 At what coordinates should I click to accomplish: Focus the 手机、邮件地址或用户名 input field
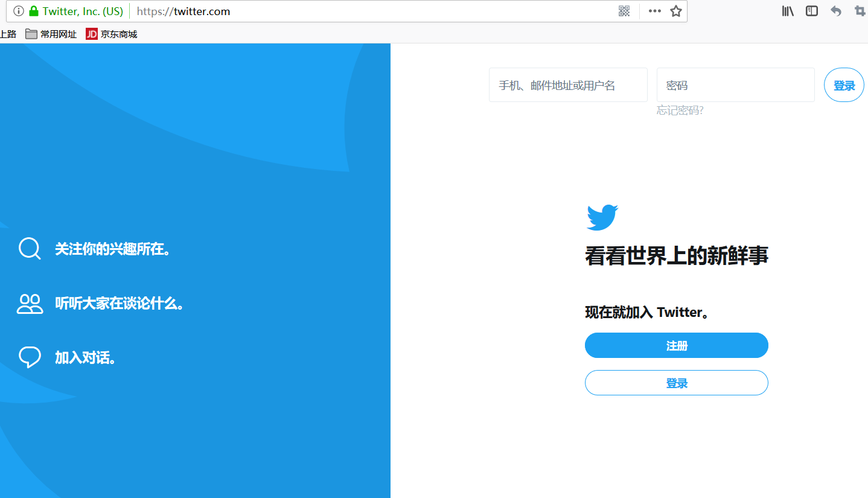coord(567,85)
